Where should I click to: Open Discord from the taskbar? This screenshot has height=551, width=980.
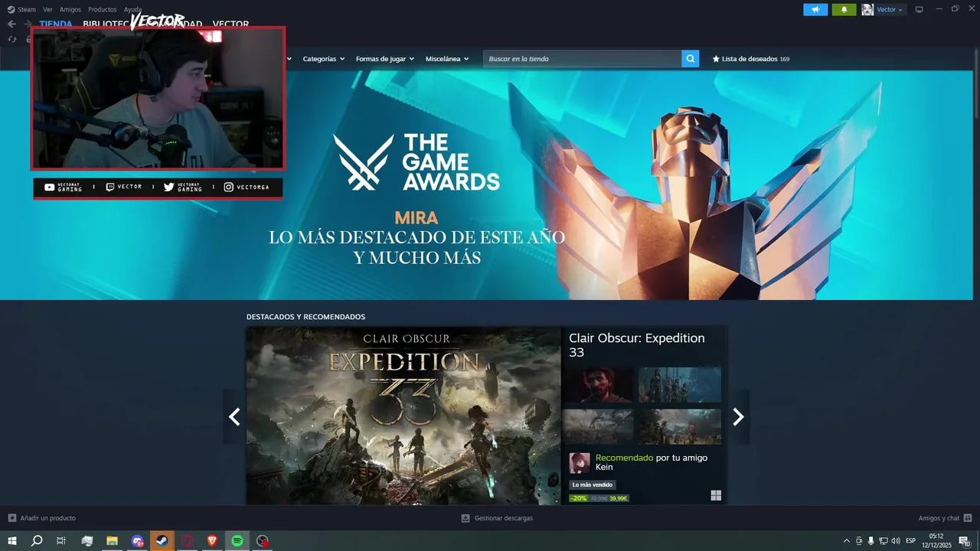tap(137, 541)
